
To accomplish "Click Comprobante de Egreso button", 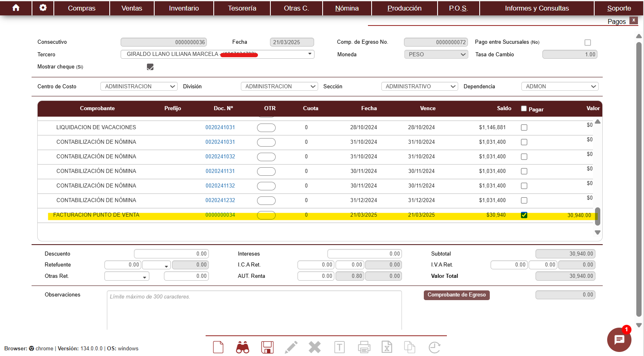I will click(x=457, y=295).
